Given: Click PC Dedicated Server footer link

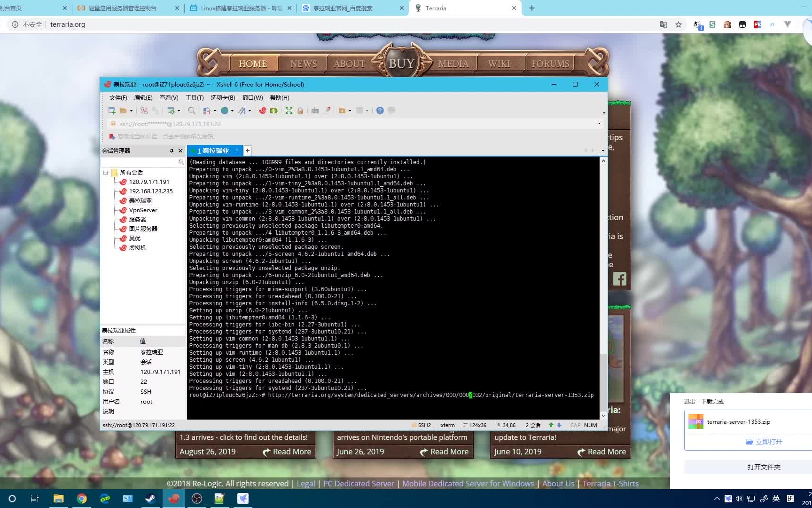Looking at the screenshot, I should click(x=359, y=484).
